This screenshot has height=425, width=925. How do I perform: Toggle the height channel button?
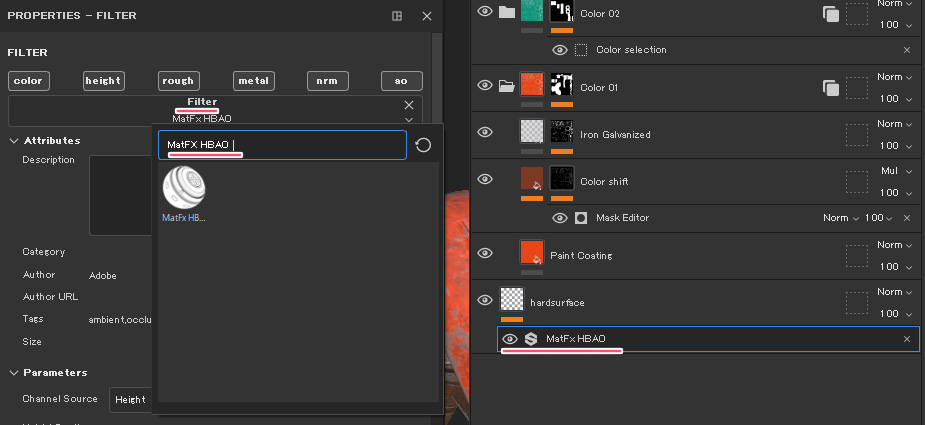coord(103,81)
